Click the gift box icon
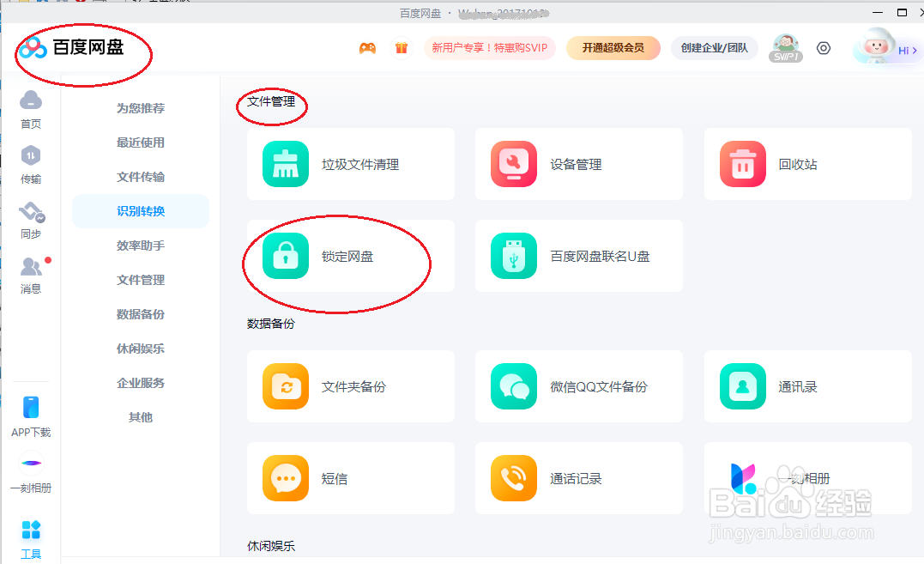This screenshot has width=924, height=564. pyautogui.click(x=402, y=48)
